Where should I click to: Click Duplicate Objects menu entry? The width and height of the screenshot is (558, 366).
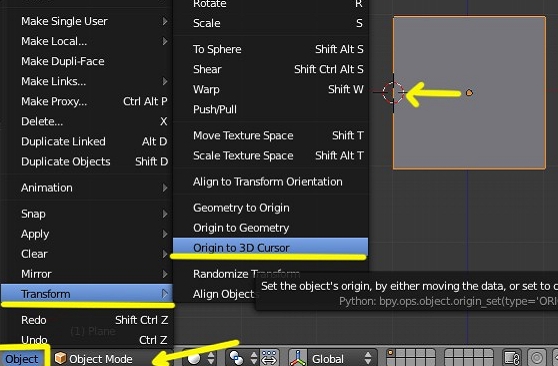(87, 162)
